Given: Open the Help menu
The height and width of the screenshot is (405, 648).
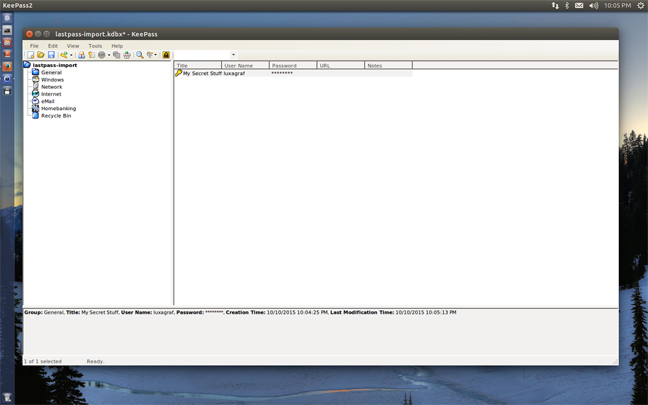Looking at the screenshot, I should pyautogui.click(x=117, y=46).
